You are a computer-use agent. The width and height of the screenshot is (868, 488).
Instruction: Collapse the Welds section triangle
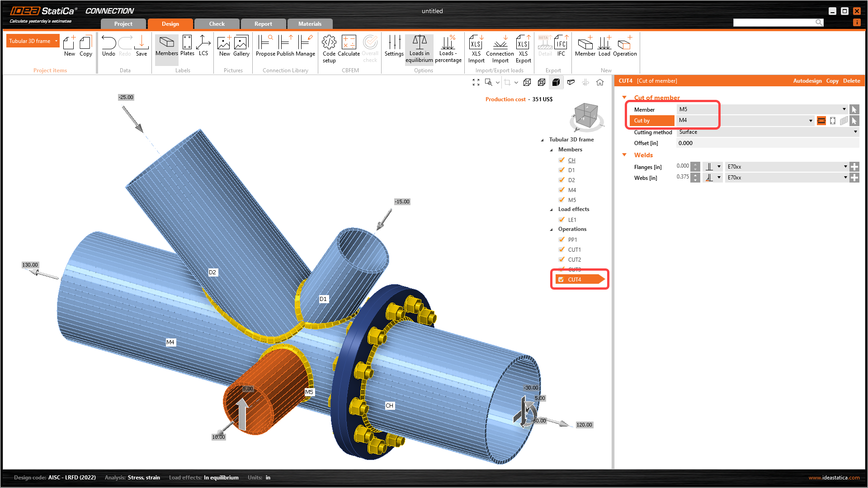point(624,155)
